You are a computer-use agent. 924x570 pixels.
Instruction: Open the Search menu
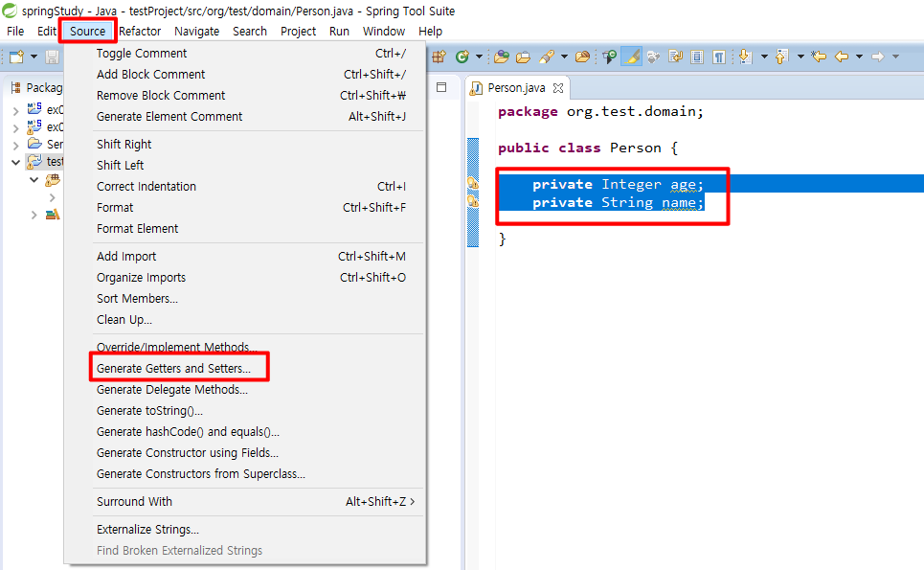(x=250, y=32)
